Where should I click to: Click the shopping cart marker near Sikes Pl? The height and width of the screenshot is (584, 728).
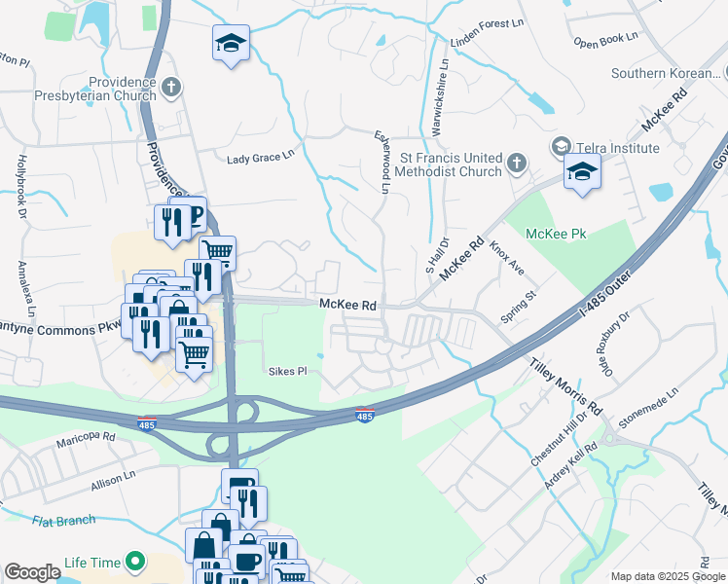pos(194,356)
